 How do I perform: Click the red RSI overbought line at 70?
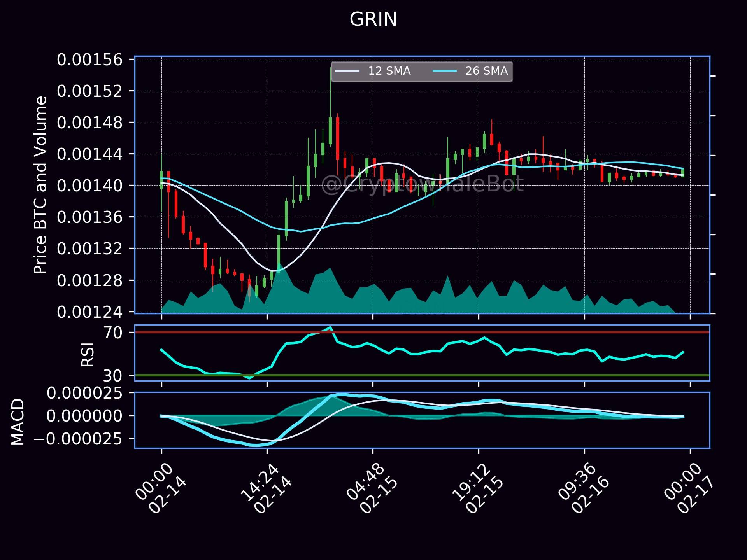[422, 332]
